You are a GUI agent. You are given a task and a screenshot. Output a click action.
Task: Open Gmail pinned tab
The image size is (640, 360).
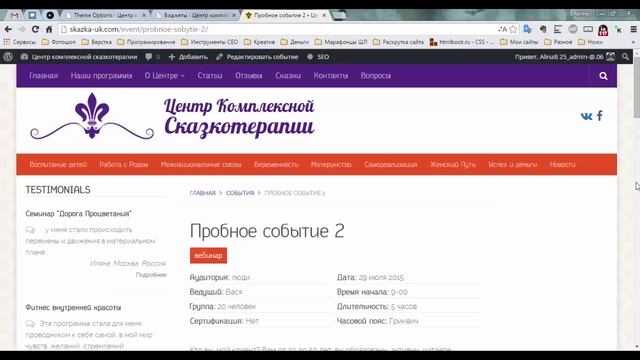click(x=15, y=15)
